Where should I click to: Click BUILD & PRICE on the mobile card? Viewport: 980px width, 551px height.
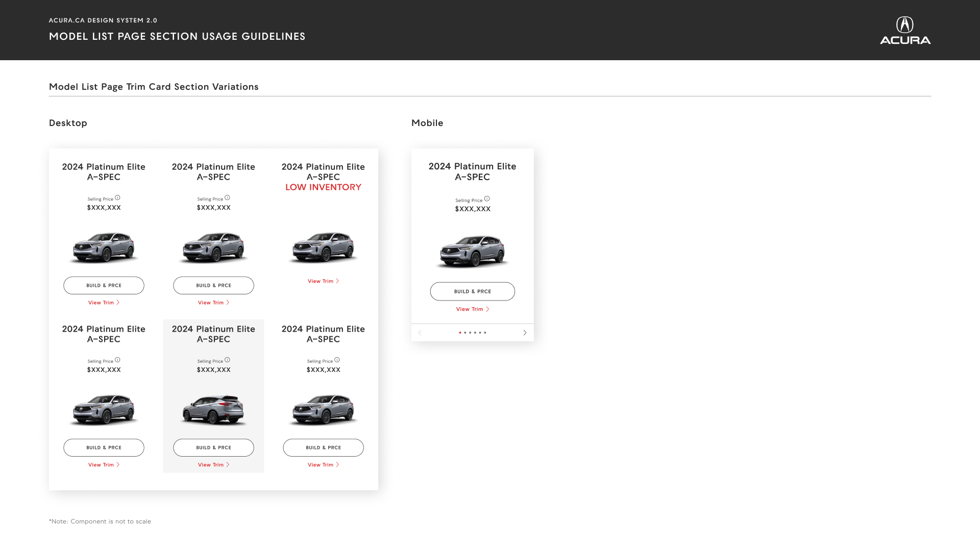tap(473, 291)
